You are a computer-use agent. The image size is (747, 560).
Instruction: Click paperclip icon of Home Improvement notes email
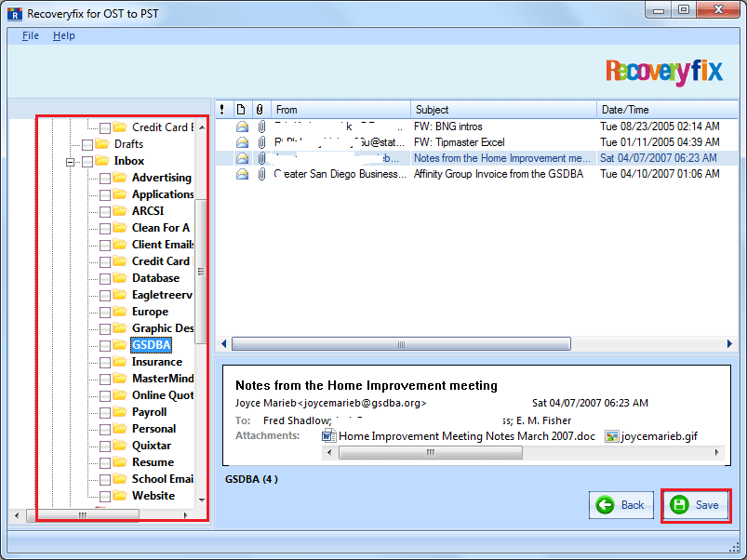click(261, 158)
